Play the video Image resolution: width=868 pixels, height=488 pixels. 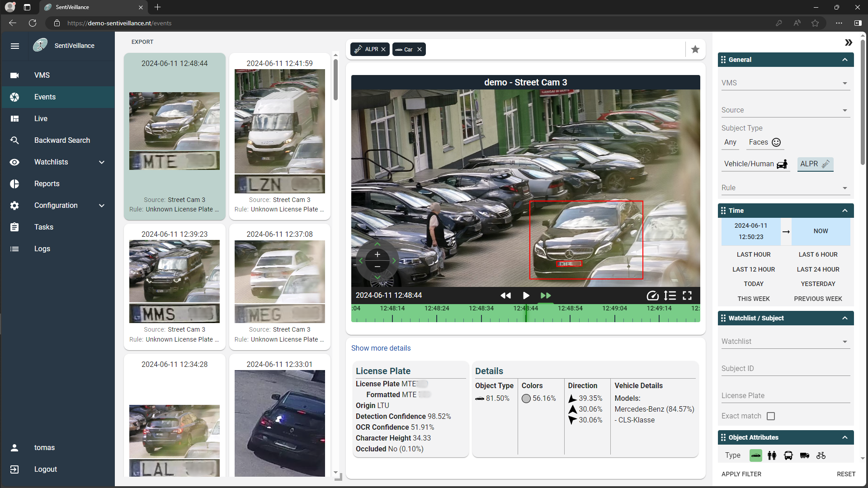click(x=526, y=296)
